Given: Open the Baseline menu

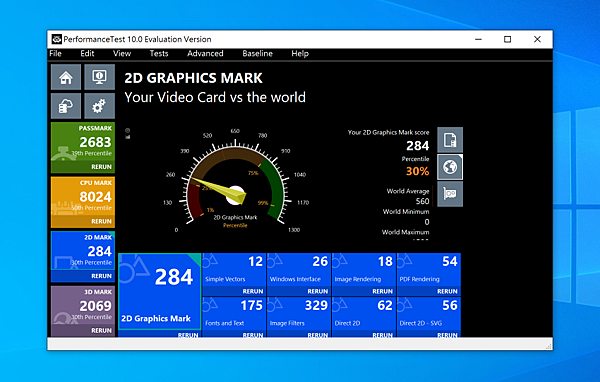Looking at the screenshot, I should tap(257, 54).
